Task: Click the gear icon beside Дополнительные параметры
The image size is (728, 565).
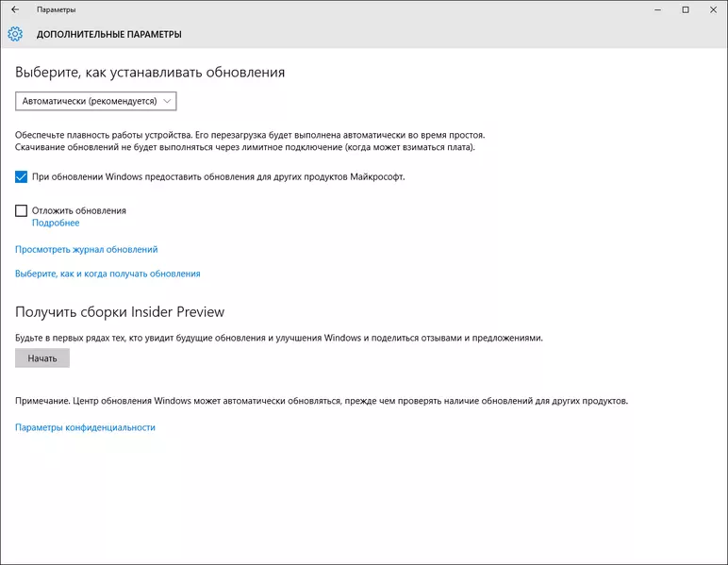Action: [x=15, y=34]
